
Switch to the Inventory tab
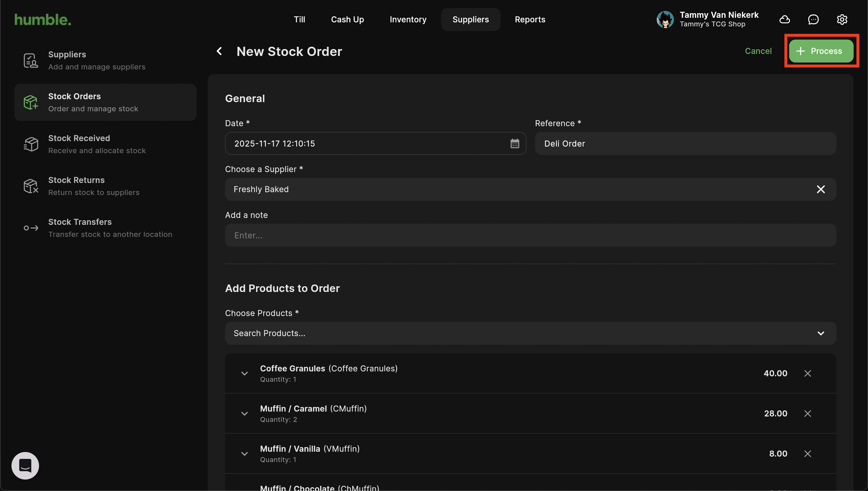[x=408, y=20]
